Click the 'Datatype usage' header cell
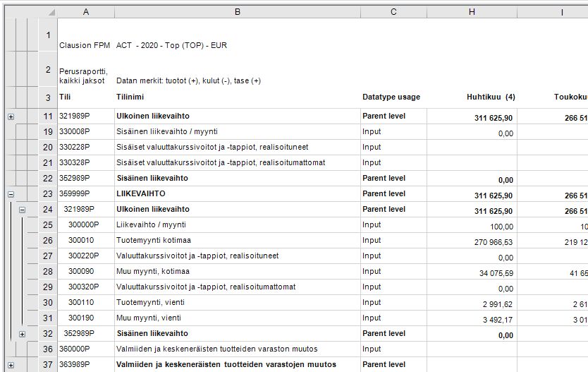Screen dimensions: 588x372 pyautogui.click(x=393, y=97)
